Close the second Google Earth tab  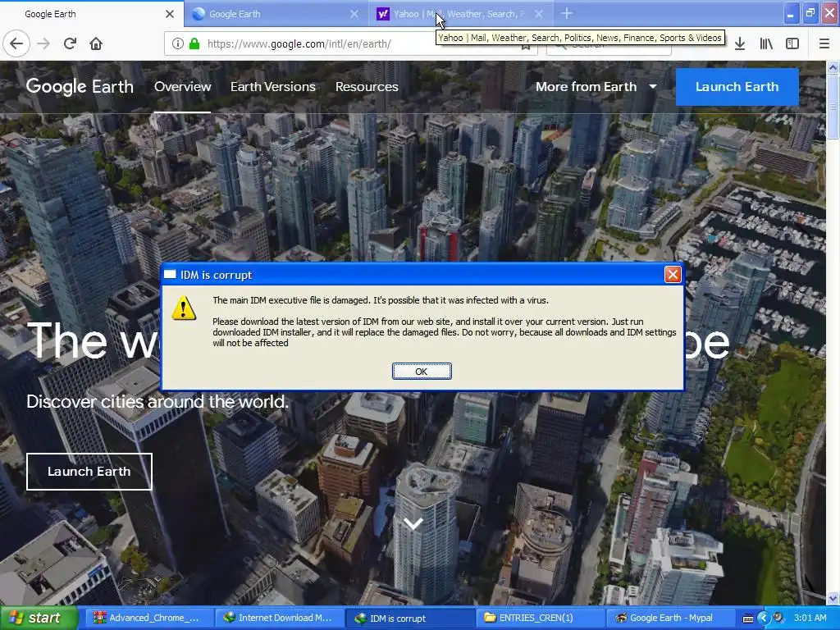click(354, 14)
